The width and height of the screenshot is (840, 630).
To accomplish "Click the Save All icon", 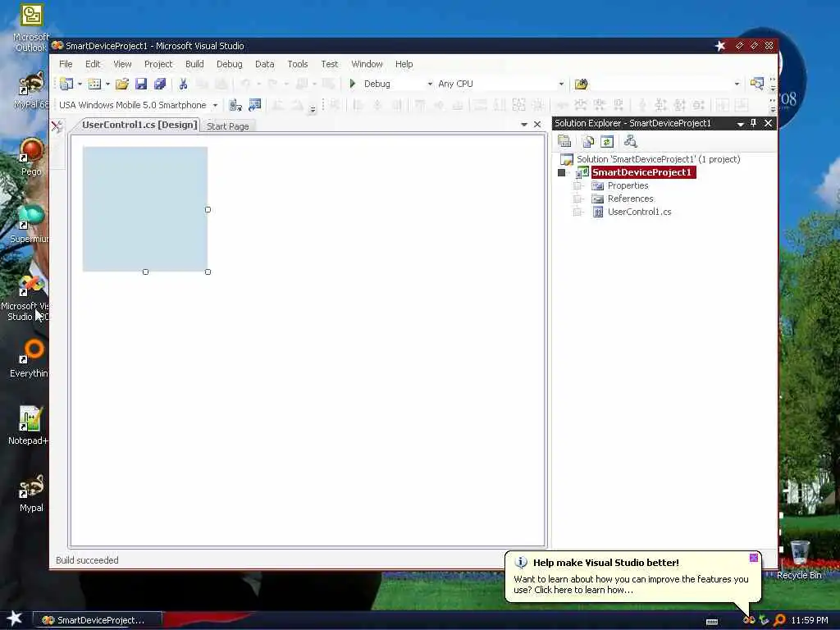I will tap(160, 84).
